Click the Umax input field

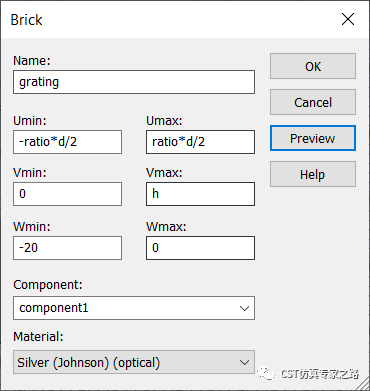(x=200, y=142)
